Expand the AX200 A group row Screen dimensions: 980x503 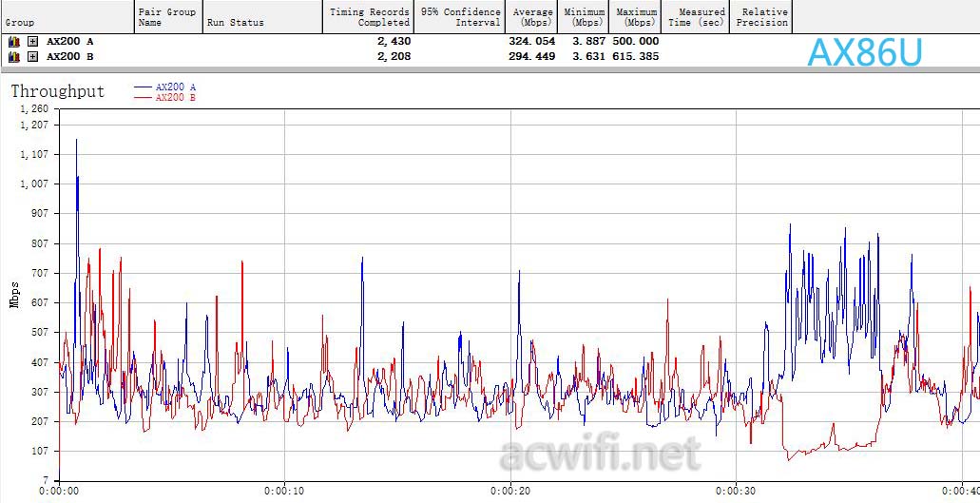(x=32, y=41)
